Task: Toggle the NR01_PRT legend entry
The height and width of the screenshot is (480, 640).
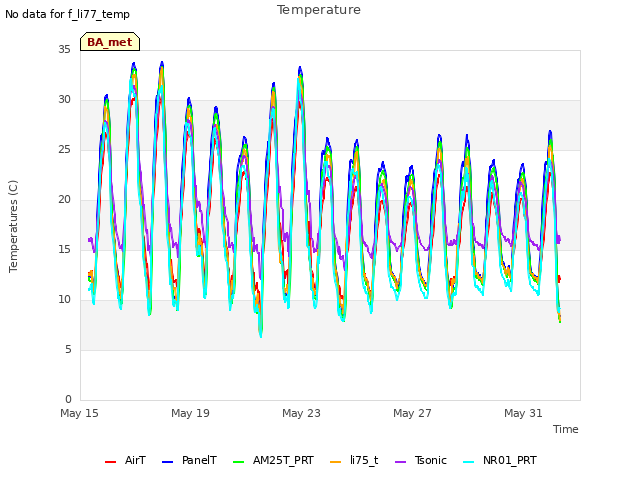Action: pos(500,460)
